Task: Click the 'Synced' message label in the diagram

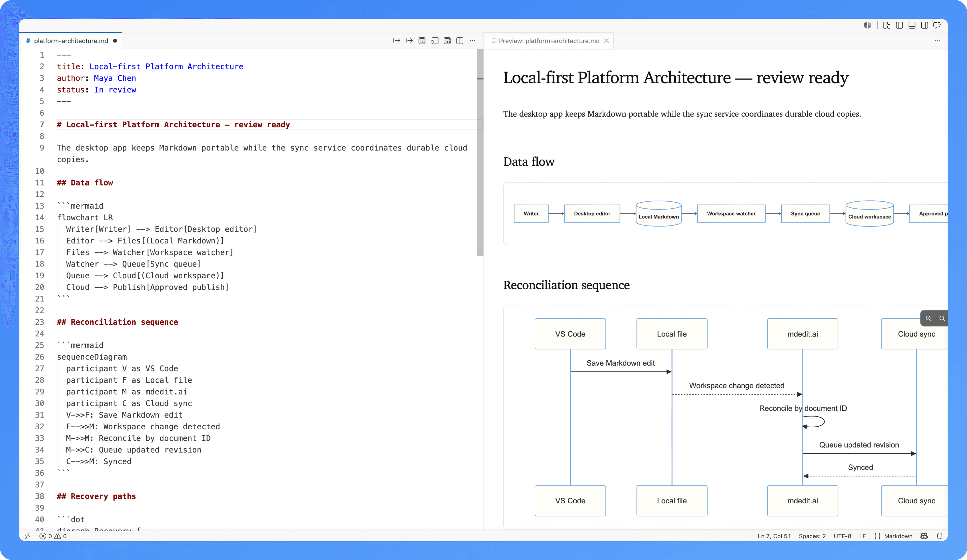Action: pos(860,468)
